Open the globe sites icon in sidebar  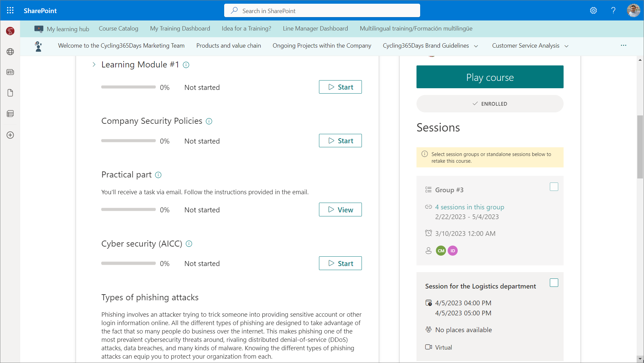10,52
